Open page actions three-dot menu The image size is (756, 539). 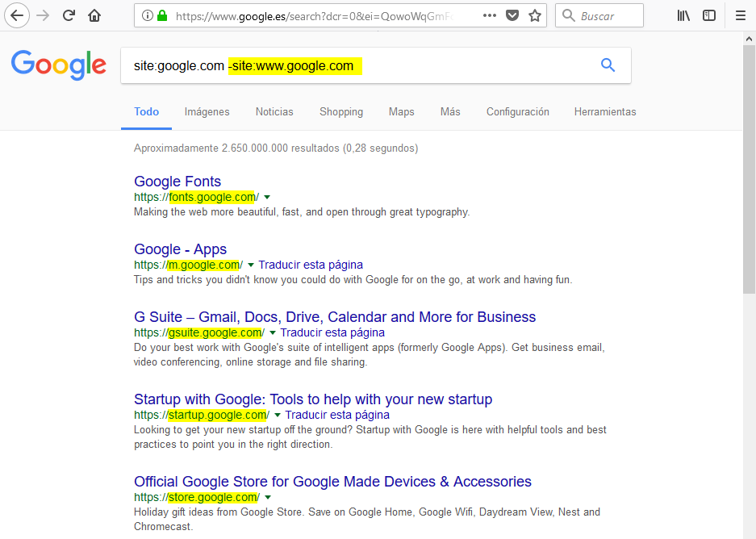[x=490, y=15]
